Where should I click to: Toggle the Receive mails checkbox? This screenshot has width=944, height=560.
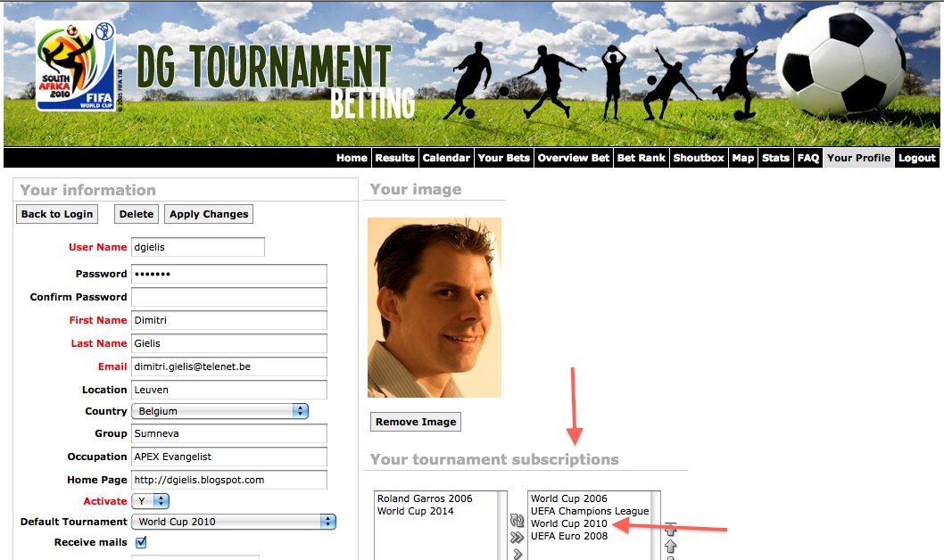coord(141,542)
